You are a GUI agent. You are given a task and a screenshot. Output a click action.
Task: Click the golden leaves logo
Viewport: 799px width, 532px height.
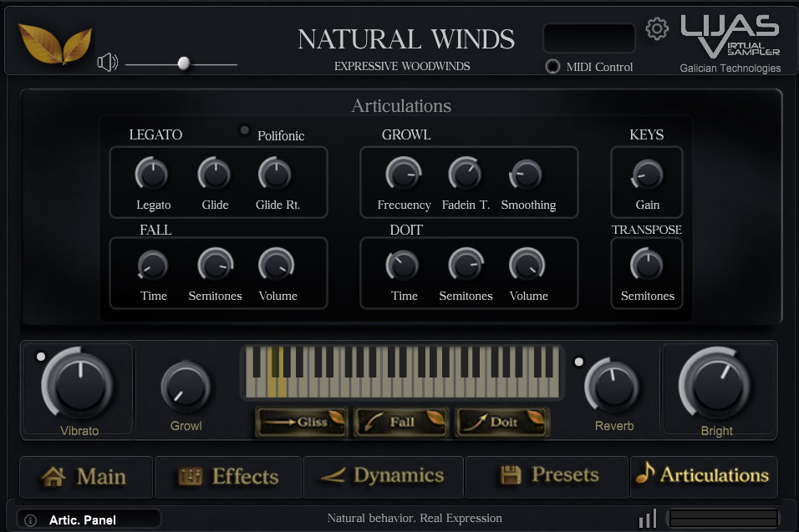tap(55, 43)
